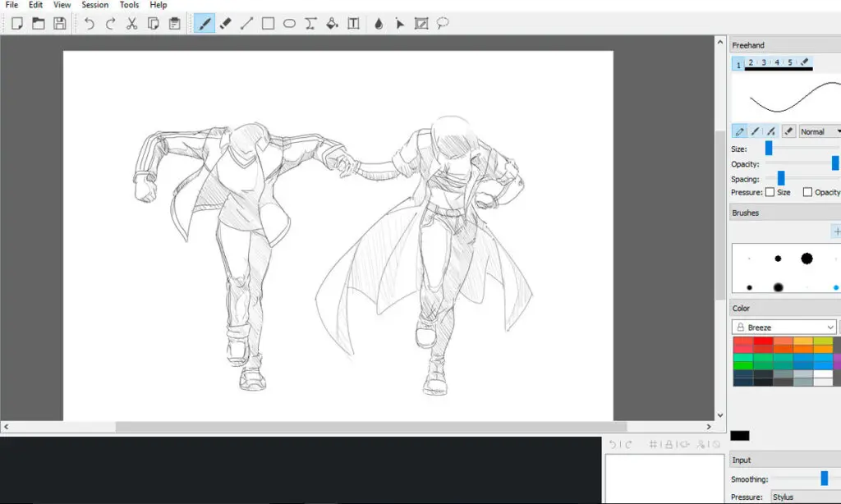Image resolution: width=841 pixels, height=504 pixels.
Task: Choose the Ellipse tool
Action: pyautogui.click(x=288, y=23)
